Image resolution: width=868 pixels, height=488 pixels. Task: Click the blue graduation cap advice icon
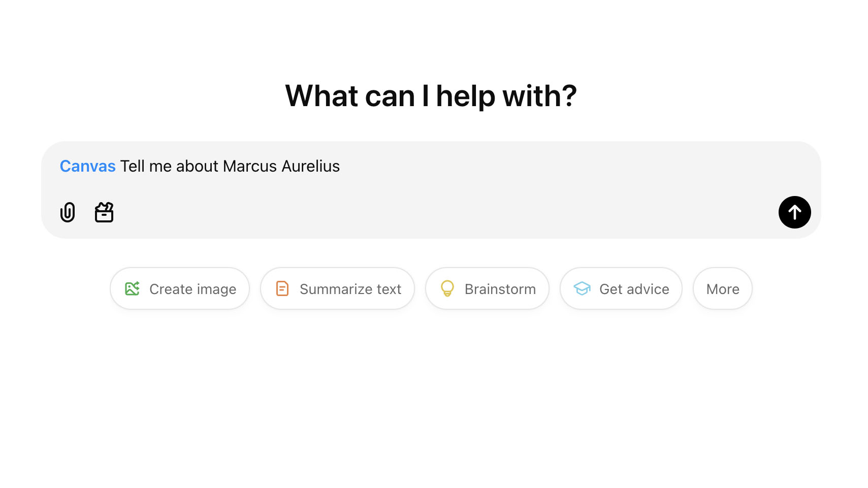click(x=582, y=288)
